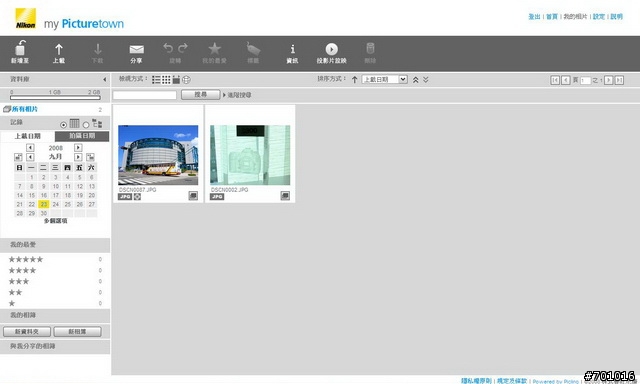The image size is (640, 384).
Task: Open the 設定 settings link
Action: point(599,17)
